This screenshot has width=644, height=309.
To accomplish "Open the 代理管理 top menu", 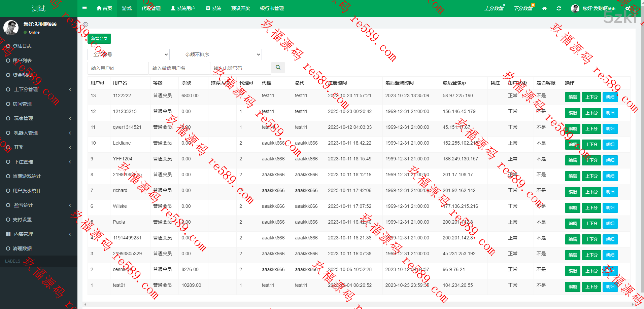I will coord(151,8).
